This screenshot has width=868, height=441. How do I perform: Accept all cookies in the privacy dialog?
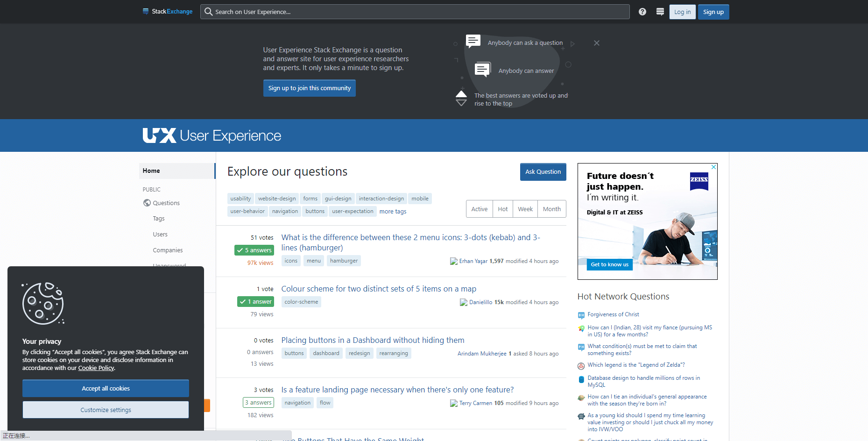pyautogui.click(x=106, y=388)
